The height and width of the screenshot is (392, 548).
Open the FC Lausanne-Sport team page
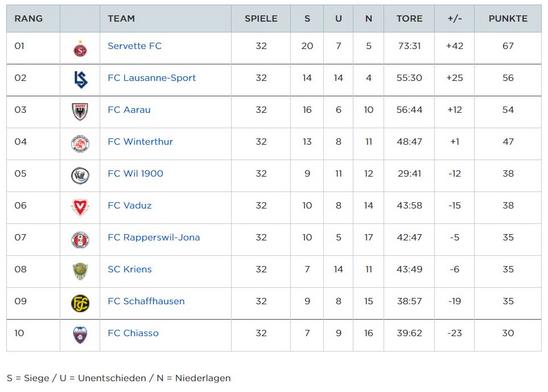pos(152,78)
